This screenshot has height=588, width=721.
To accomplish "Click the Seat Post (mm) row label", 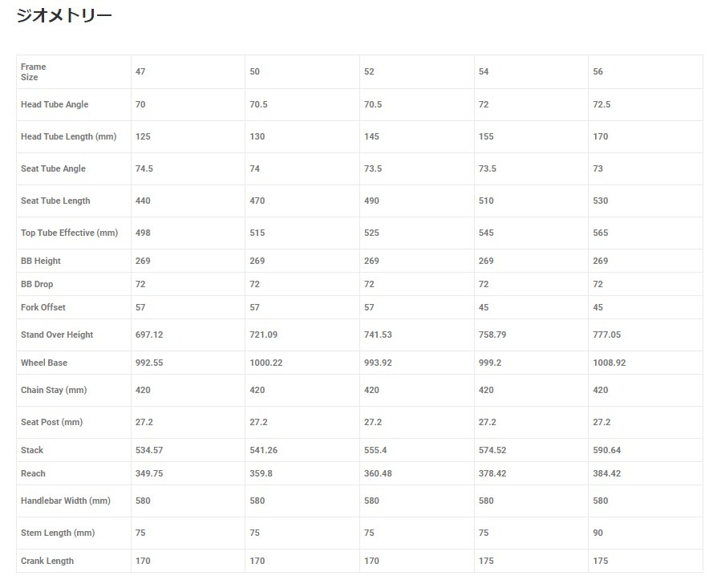I will click(51, 423).
